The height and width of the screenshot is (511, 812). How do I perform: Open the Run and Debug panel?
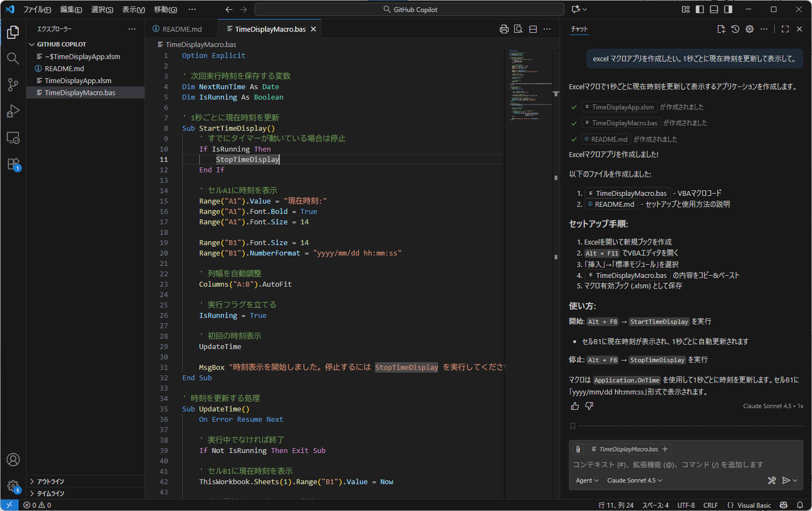pyautogui.click(x=13, y=111)
